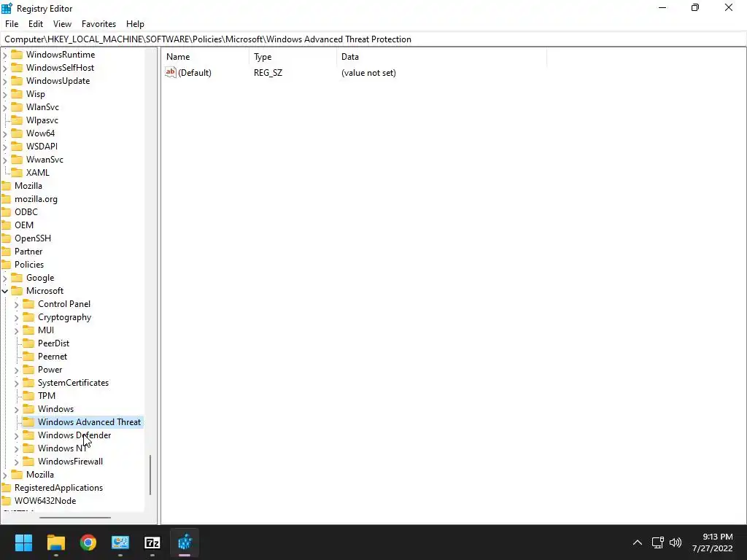Viewport: 747px width, 560px height.
Task: Select the Partner key
Action: pyautogui.click(x=28, y=252)
